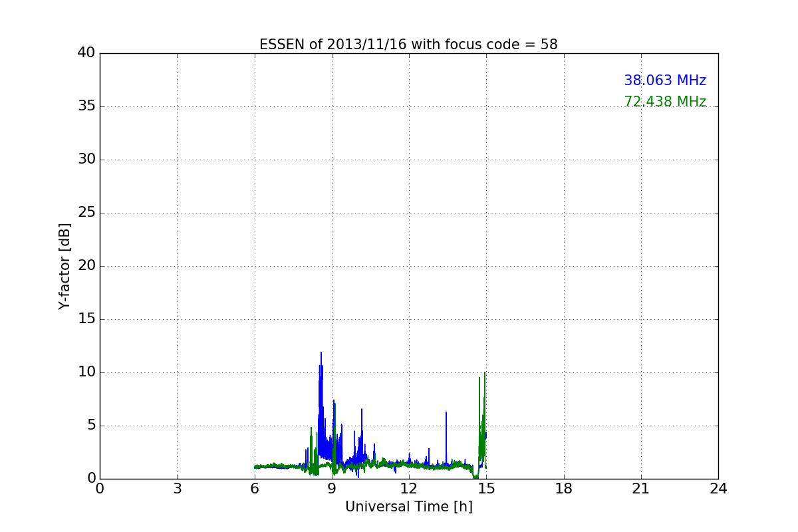
Task: Click x-axis tick label 24
Action: pos(718,489)
